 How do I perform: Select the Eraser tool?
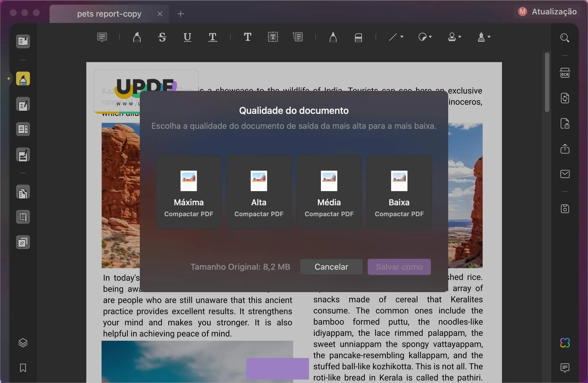coord(358,37)
